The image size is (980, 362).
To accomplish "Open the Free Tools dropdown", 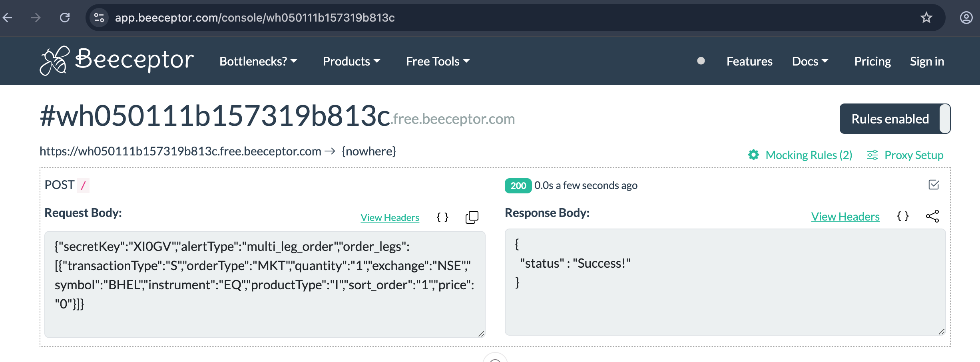I will point(438,61).
